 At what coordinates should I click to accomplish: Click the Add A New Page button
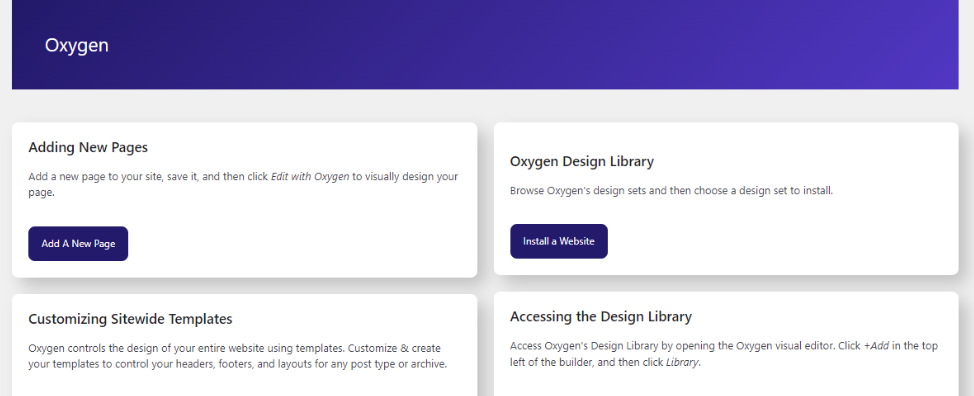78,243
